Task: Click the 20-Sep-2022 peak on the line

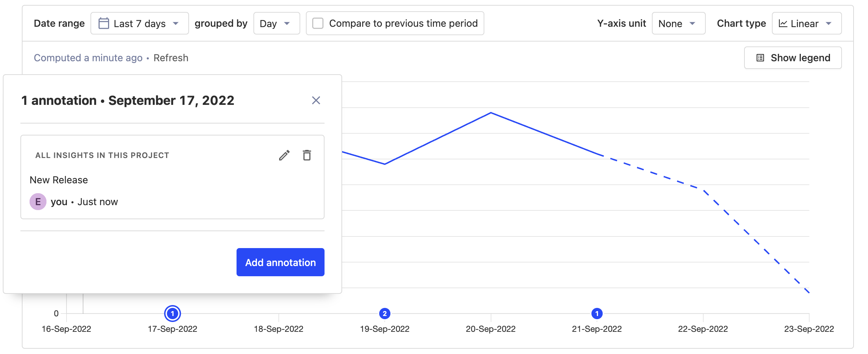Action: pos(491,113)
